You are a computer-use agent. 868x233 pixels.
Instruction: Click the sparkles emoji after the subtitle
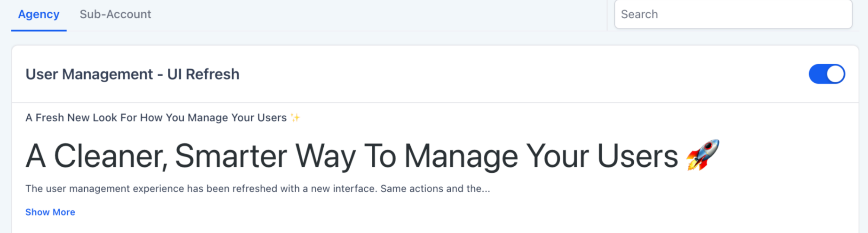coord(295,117)
